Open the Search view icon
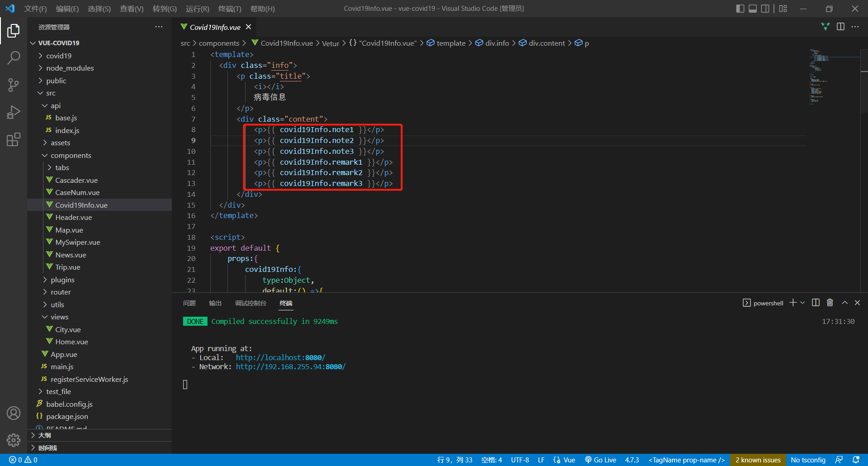 [14, 57]
